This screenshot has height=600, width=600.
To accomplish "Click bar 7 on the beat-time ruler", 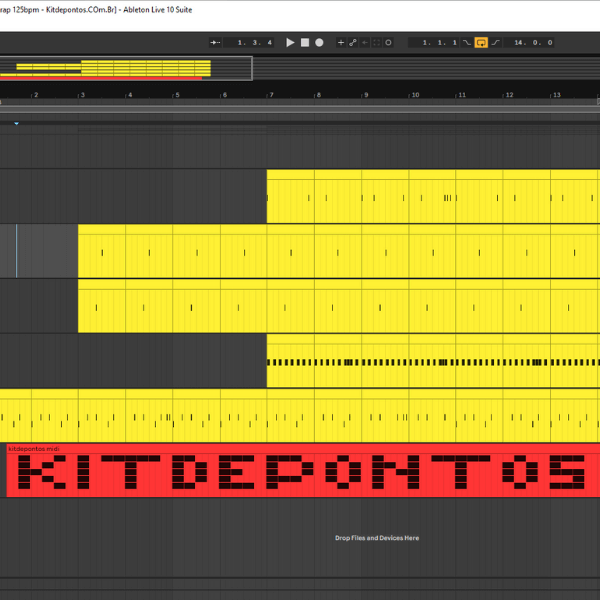I will point(271,95).
